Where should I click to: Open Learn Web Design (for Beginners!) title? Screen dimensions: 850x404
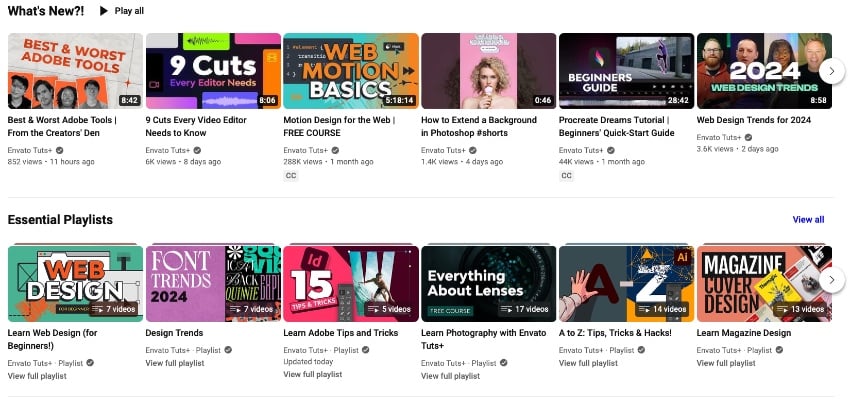click(x=53, y=339)
